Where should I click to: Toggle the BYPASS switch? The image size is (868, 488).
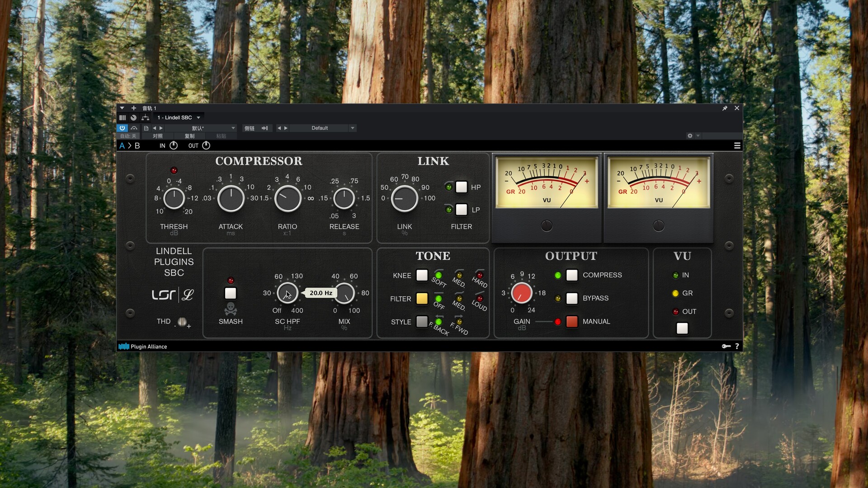[572, 298]
